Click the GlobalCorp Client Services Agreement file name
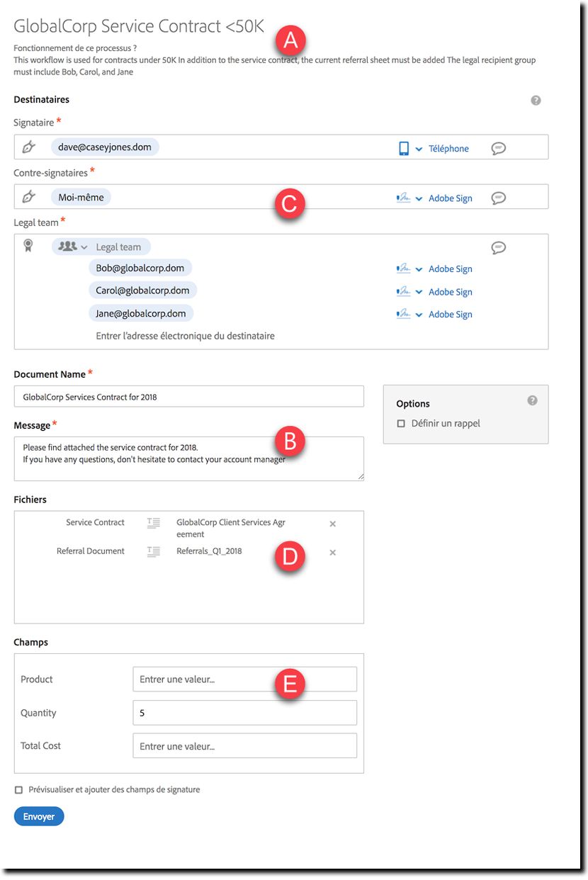Image resolution: width=588 pixels, height=880 pixels. click(231, 528)
